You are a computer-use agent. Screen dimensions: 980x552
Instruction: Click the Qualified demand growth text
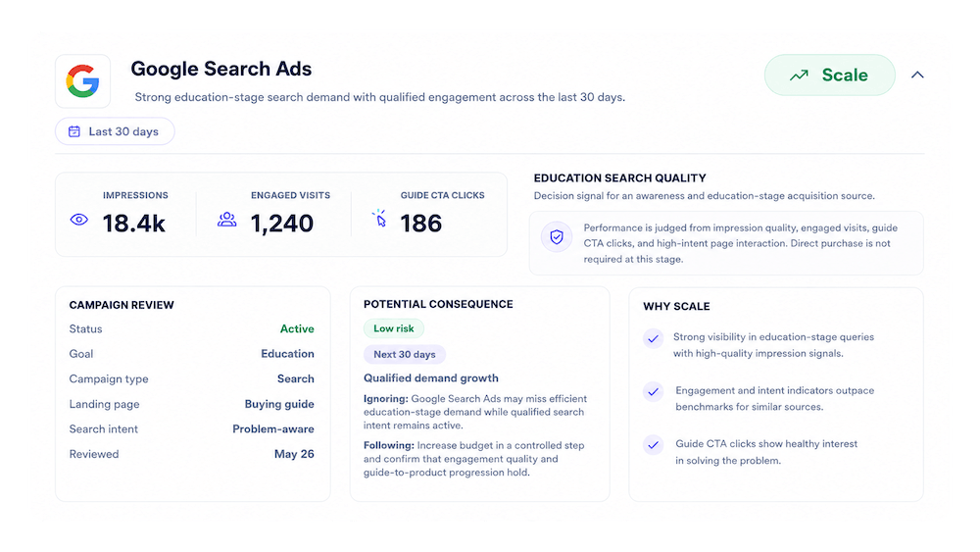(431, 378)
